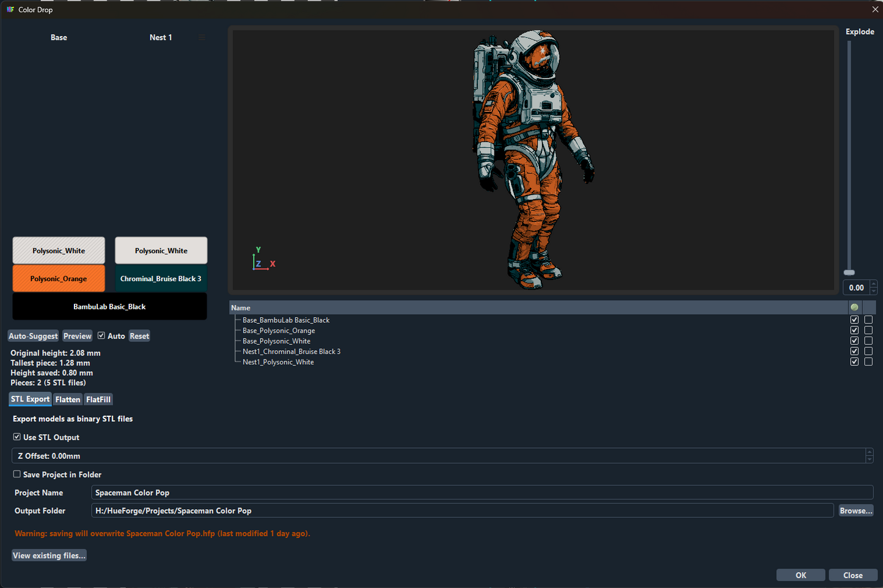Screen dimensions: 883x588
Task: Click the green visibility dot column header
Action: pyautogui.click(x=854, y=307)
